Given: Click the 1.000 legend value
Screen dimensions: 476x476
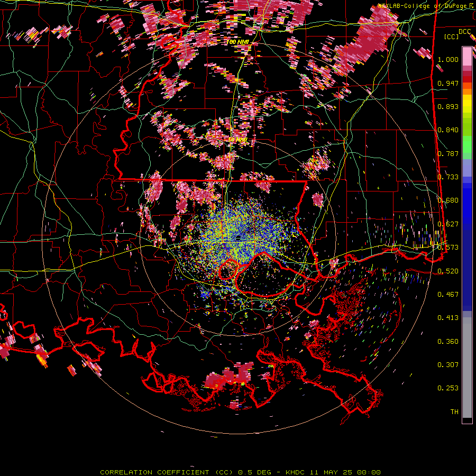Looking at the screenshot, I should 448,59.
